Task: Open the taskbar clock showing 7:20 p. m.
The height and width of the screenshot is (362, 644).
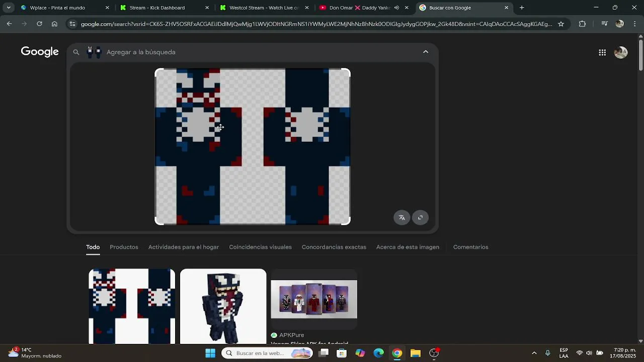Action: (623, 353)
